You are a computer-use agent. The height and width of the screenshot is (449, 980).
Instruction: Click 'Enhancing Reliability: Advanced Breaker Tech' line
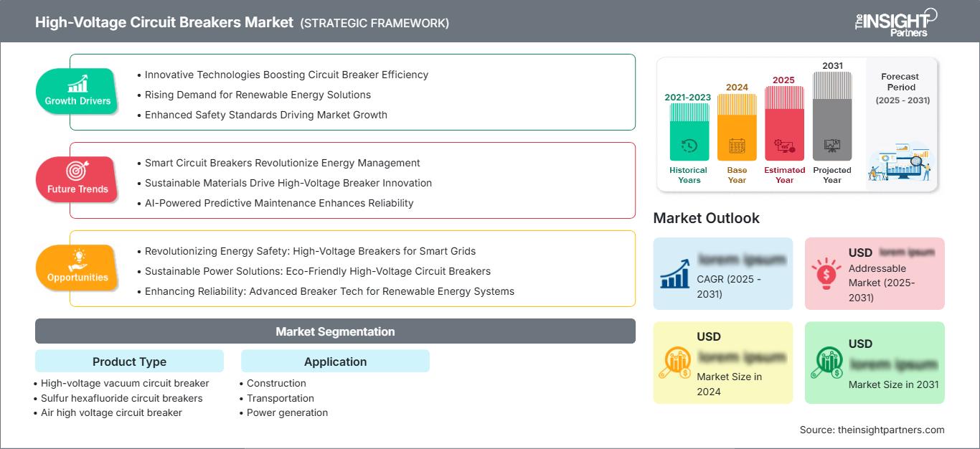point(329,291)
